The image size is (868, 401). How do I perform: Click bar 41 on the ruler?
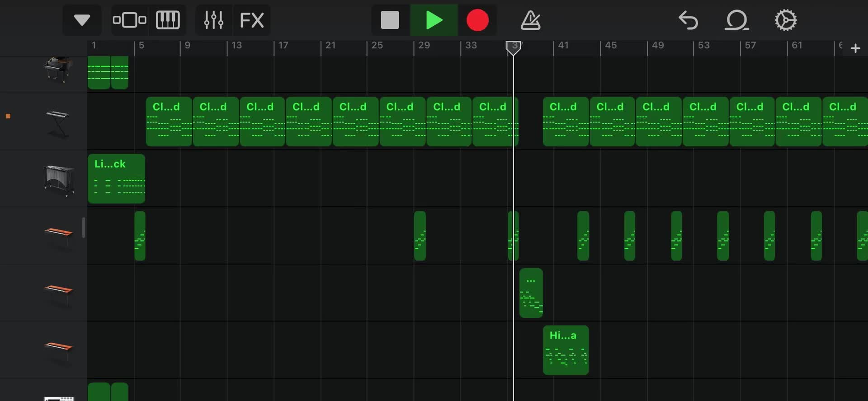pyautogui.click(x=563, y=46)
